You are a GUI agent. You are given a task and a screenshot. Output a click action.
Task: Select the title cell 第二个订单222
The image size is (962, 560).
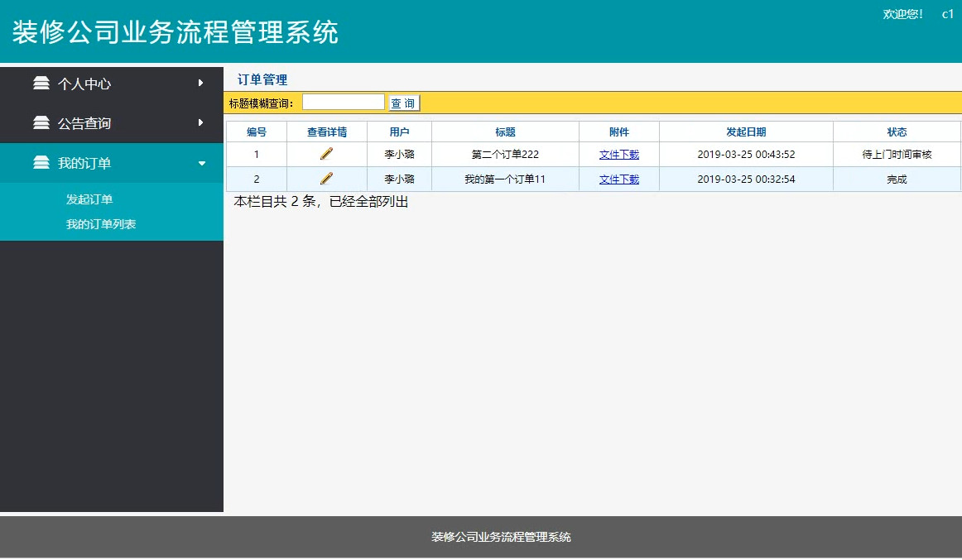pos(506,155)
